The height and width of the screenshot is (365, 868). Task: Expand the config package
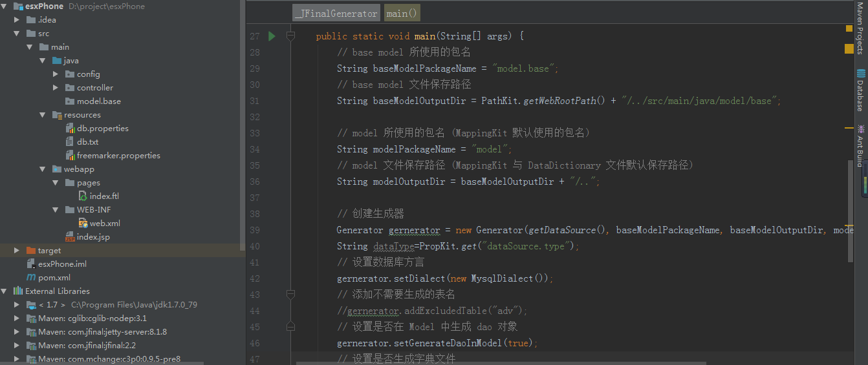56,74
